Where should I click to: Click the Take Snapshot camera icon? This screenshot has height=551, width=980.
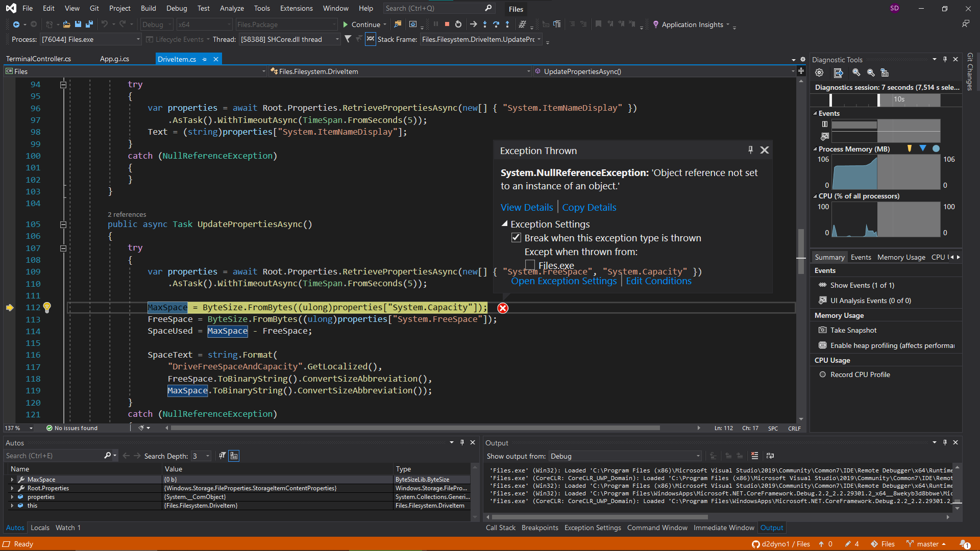tap(822, 330)
